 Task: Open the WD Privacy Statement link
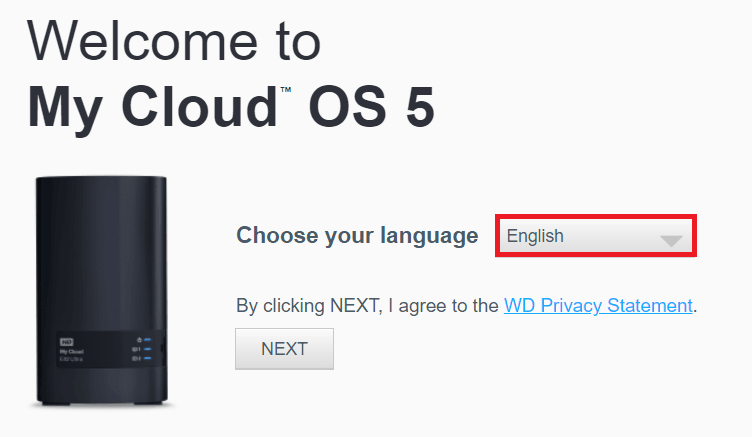click(598, 305)
